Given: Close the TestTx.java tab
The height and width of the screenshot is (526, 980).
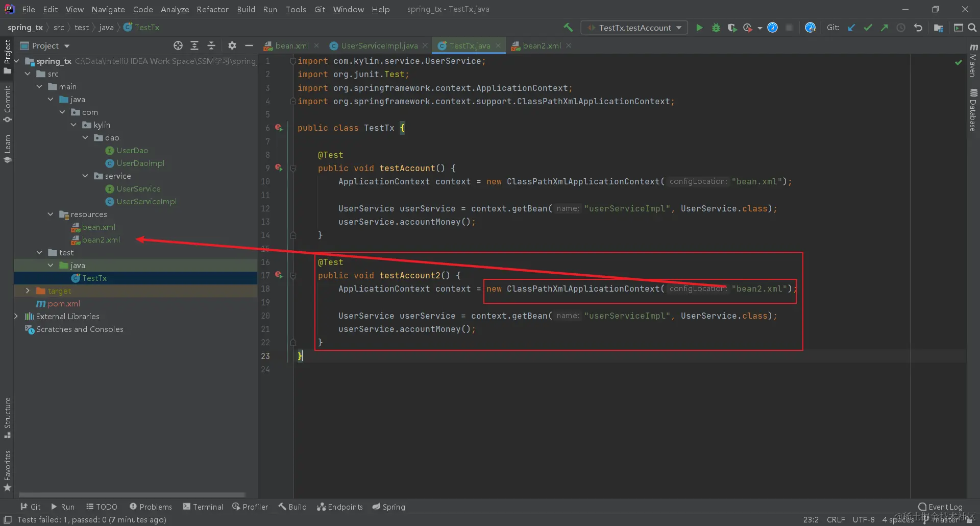Looking at the screenshot, I should pyautogui.click(x=498, y=46).
